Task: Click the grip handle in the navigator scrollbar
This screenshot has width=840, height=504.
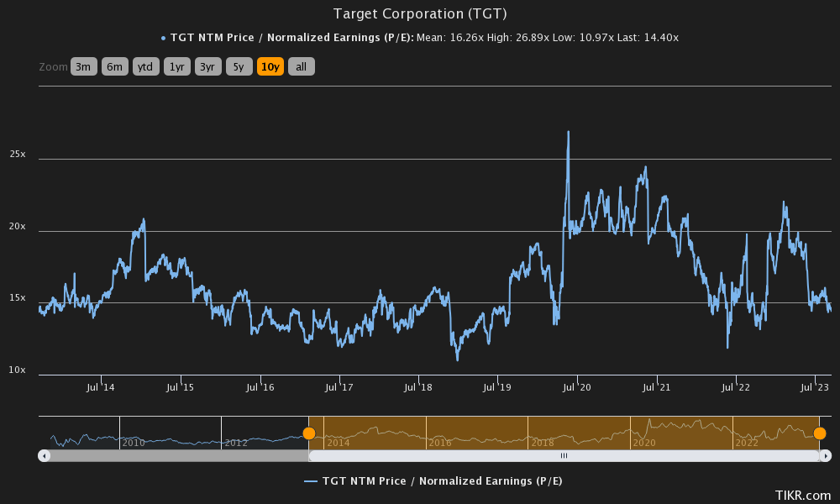Action: 565,455
